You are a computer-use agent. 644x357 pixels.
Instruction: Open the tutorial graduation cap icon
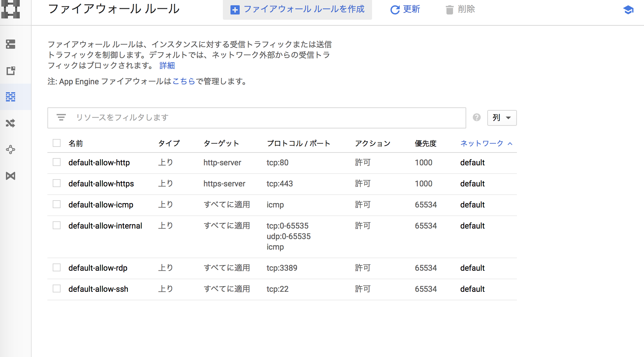coord(628,10)
